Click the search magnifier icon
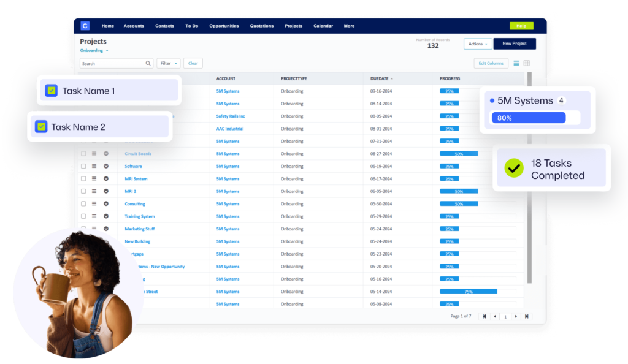The height and width of the screenshot is (364, 628). click(147, 63)
